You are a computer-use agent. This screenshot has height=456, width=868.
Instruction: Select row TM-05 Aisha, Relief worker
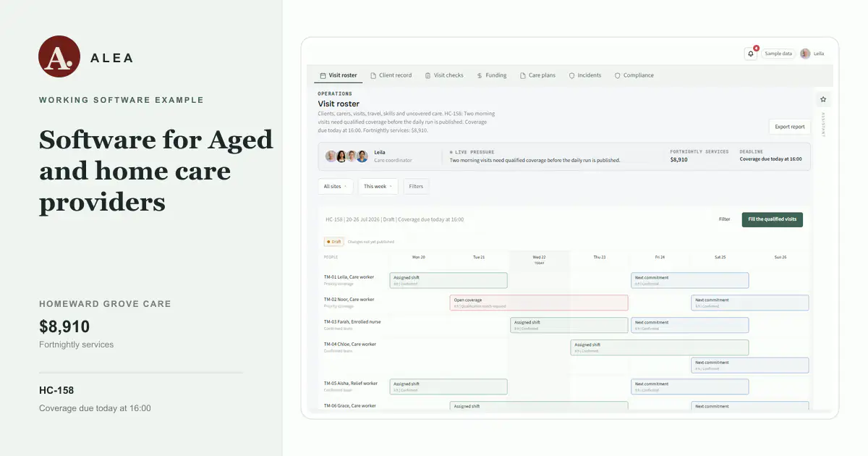(x=351, y=386)
